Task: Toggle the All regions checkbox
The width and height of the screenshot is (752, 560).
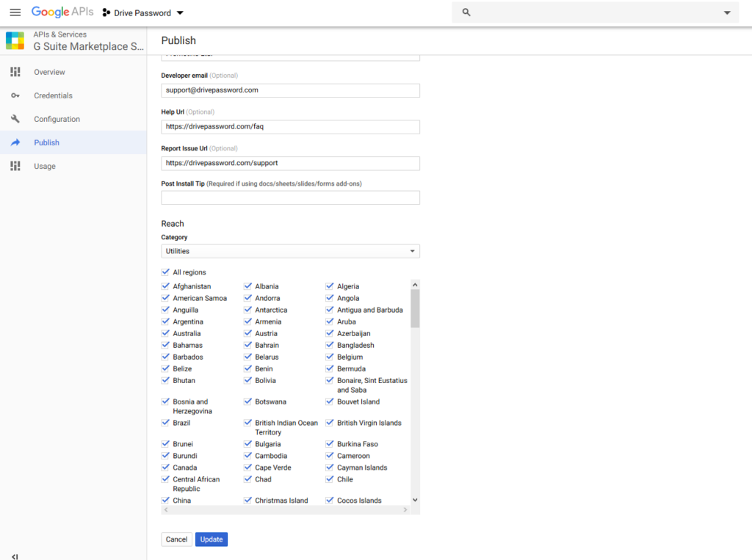Action: click(165, 272)
